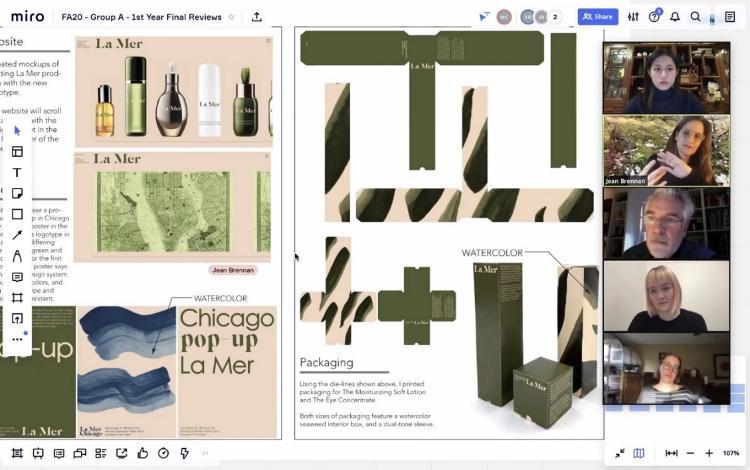Select the blonde woman's video tile
Screen dimensions: 750x470
point(667,296)
